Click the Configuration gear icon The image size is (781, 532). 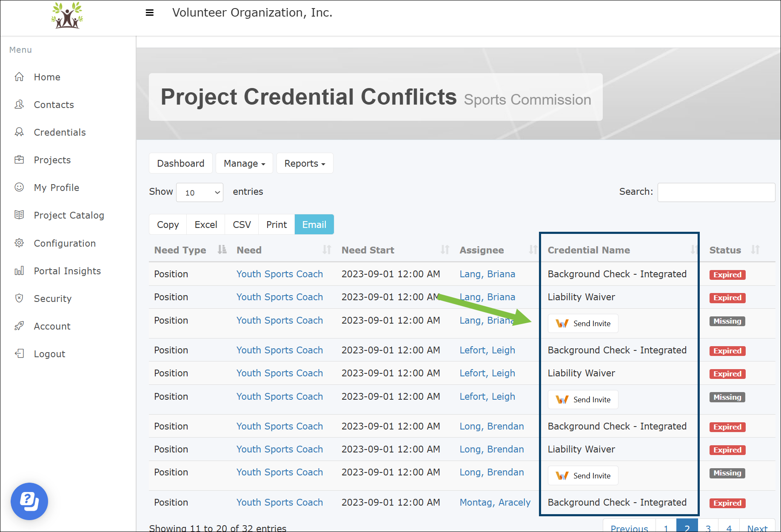(x=19, y=243)
